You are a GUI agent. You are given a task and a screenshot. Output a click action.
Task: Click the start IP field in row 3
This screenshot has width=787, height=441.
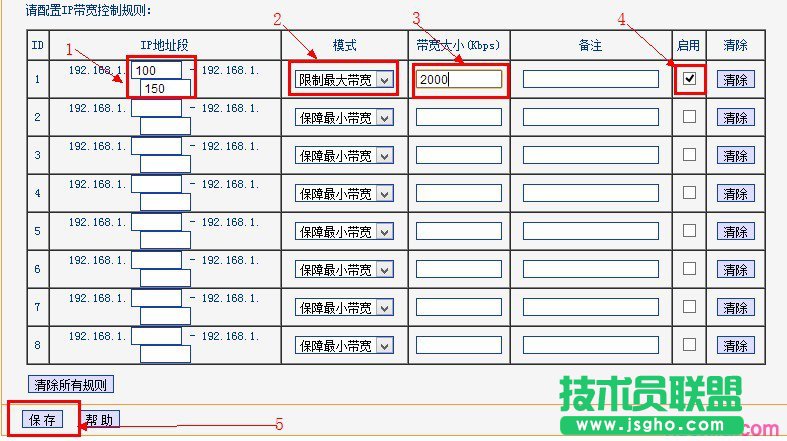point(157,146)
